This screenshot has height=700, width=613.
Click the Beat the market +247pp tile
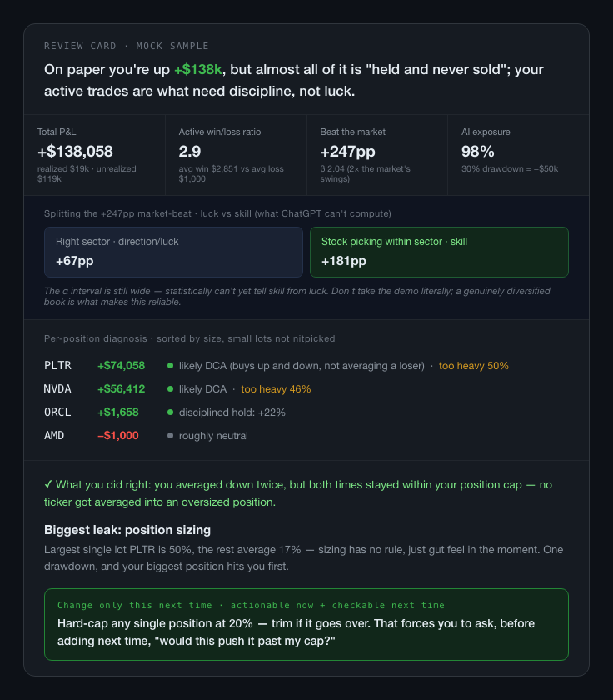click(377, 155)
